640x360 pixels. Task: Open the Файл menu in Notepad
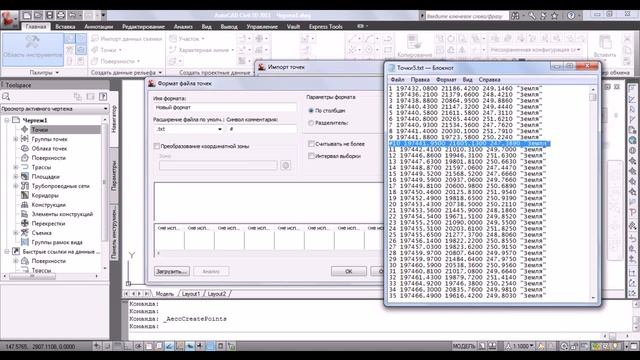(x=397, y=80)
